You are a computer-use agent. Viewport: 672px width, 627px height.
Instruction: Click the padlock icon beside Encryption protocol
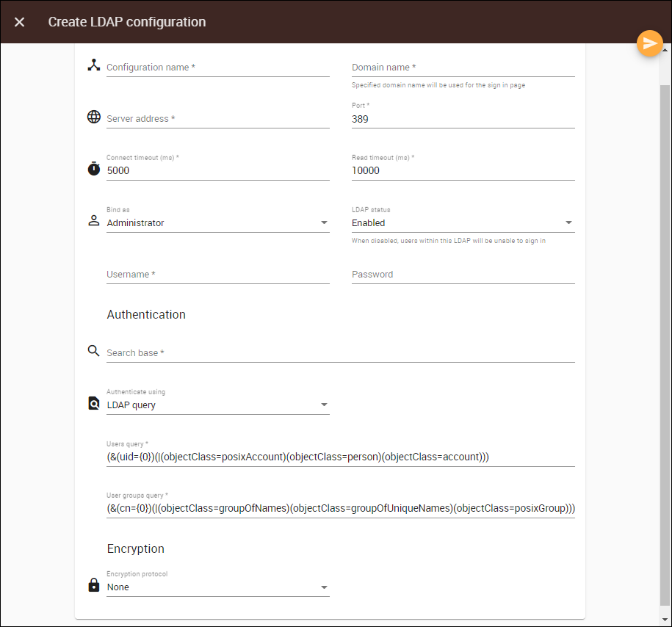coord(93,585)
